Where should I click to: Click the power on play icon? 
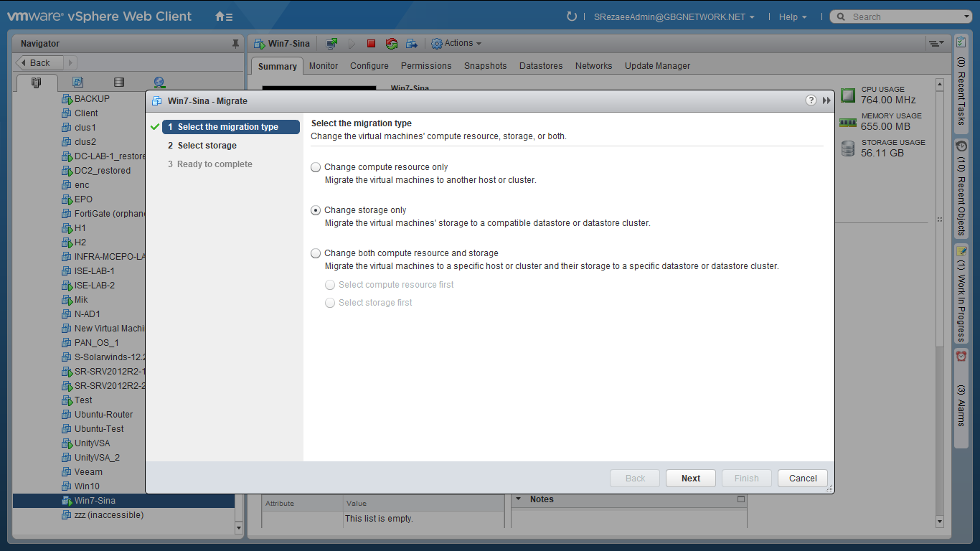352,44
